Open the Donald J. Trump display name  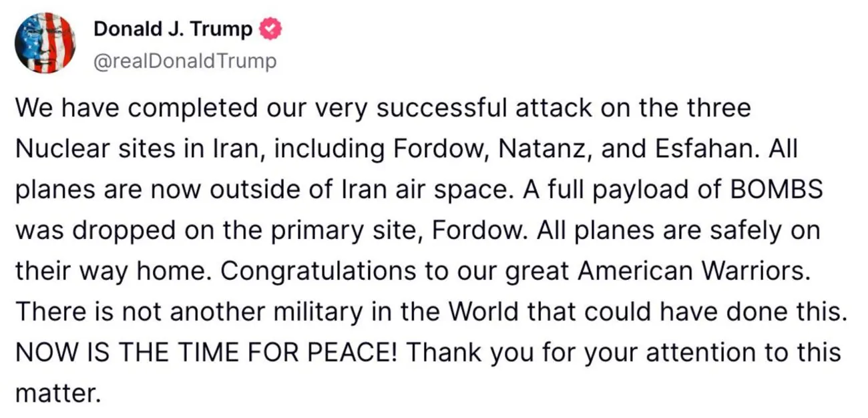coord(174,29)
